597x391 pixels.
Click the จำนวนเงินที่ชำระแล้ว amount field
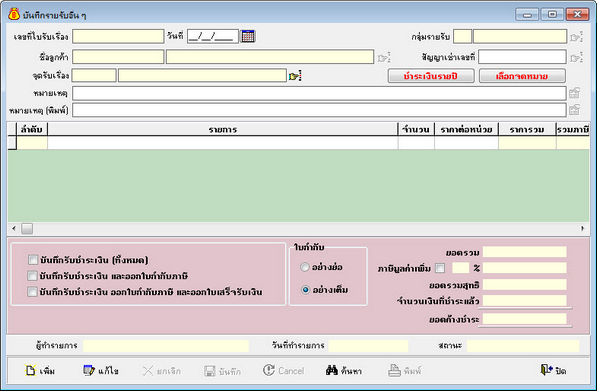525,300
